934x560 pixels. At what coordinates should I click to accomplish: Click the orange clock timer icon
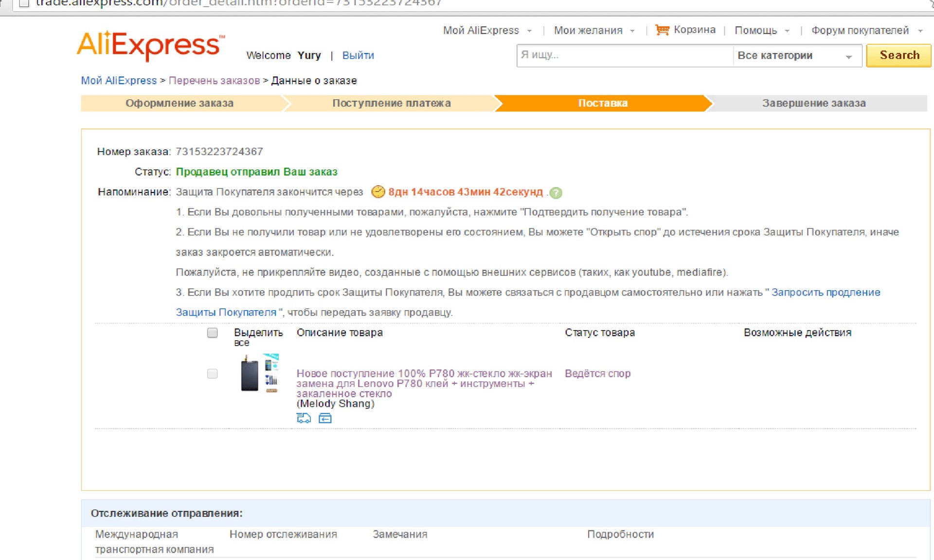[378, 192]
